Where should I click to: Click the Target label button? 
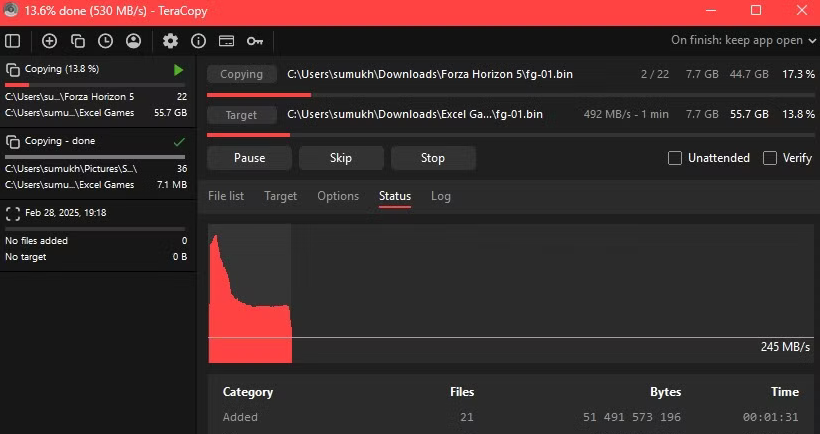(242, 115)
